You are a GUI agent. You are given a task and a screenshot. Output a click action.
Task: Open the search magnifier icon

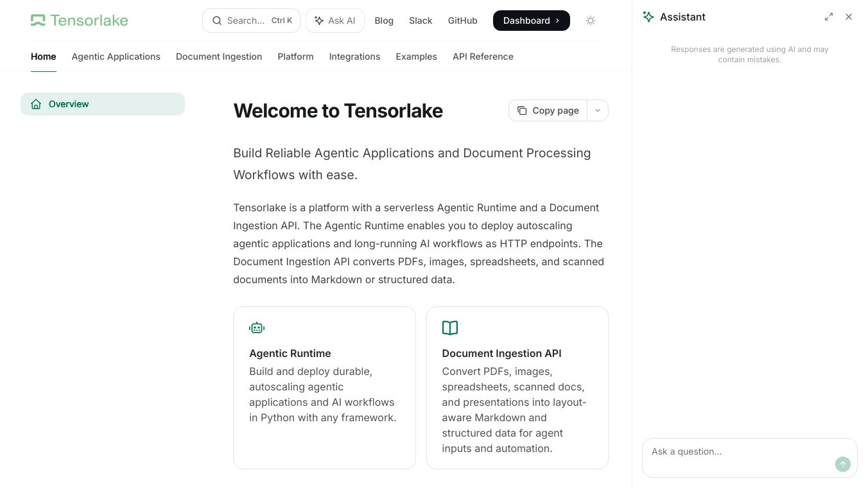(217, 21)
